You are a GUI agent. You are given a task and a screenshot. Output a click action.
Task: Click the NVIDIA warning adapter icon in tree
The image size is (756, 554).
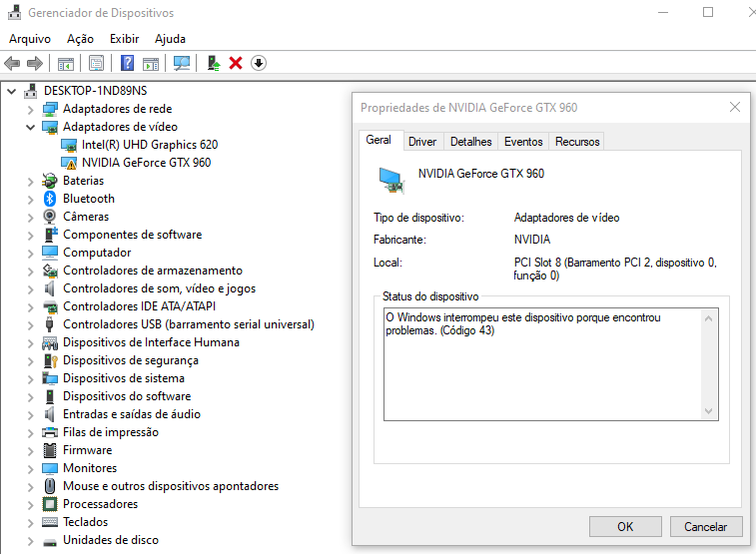pos(69,163)
